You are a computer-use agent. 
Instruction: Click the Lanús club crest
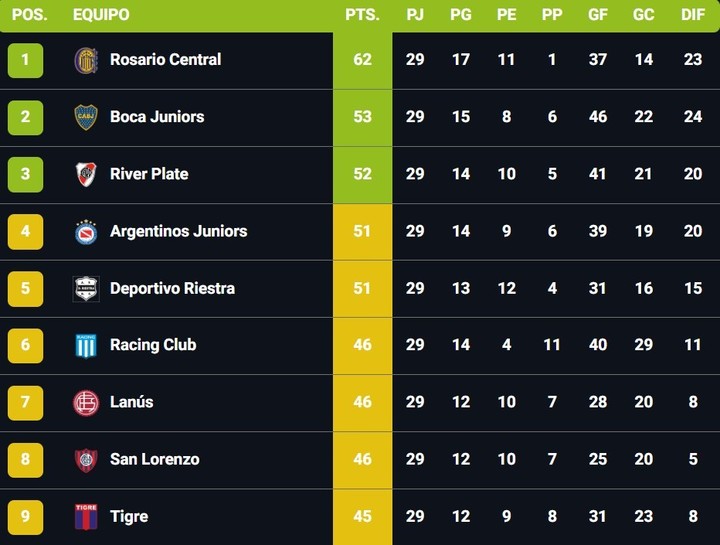85,403
